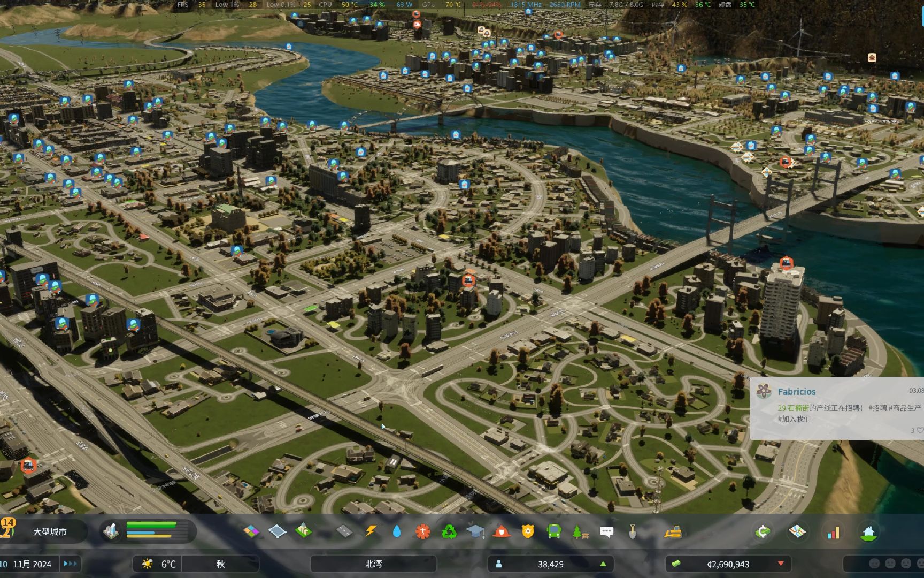
Task: Open the Garbage management recycling menu
Action: coord(449,531)
